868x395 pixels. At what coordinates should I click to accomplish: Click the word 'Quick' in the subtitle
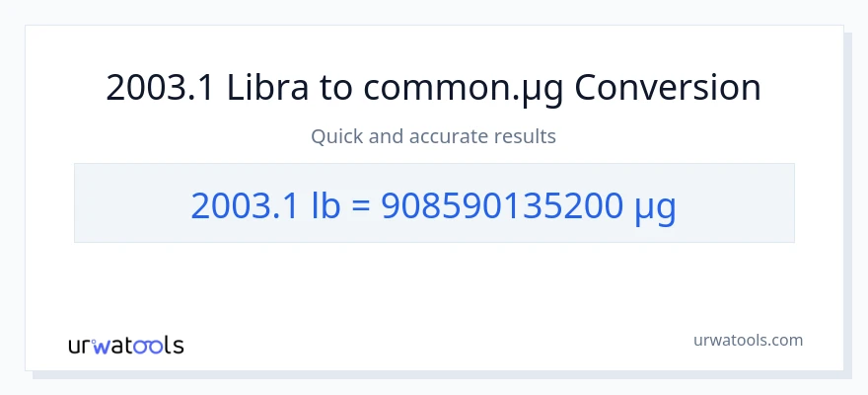click(337, 136)
